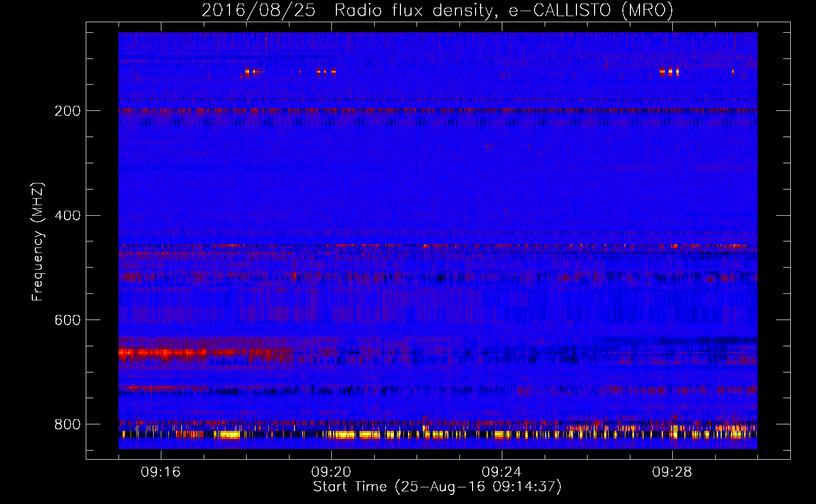This screenshot has height=504, width=816.
Task: Click the 800 frequency tick label
Action: pos(68,424)
